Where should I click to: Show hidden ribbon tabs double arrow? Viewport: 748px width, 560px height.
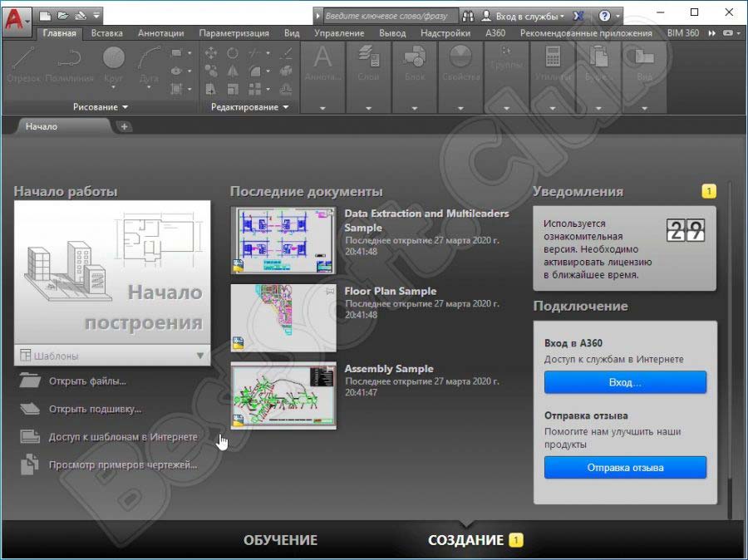point(712,33)
